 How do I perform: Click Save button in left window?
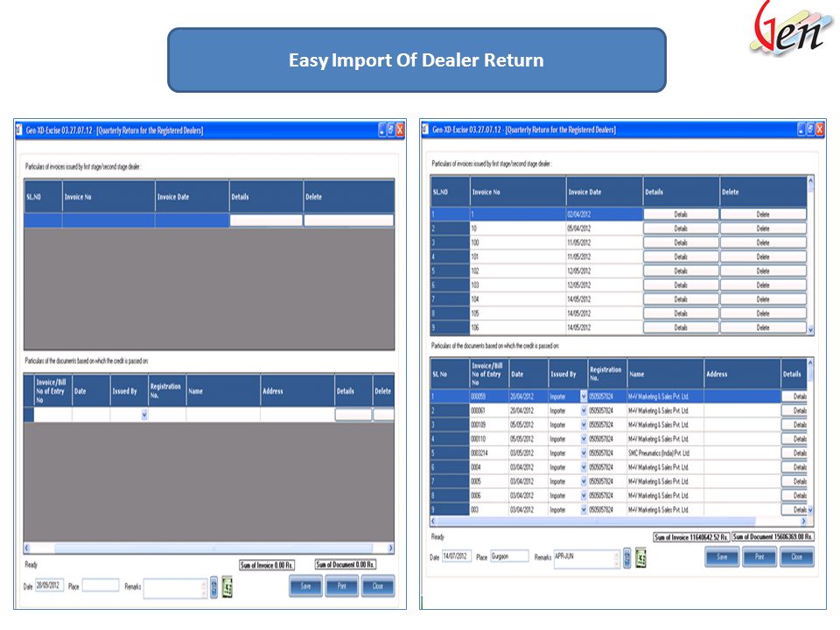tap(306, 586)
